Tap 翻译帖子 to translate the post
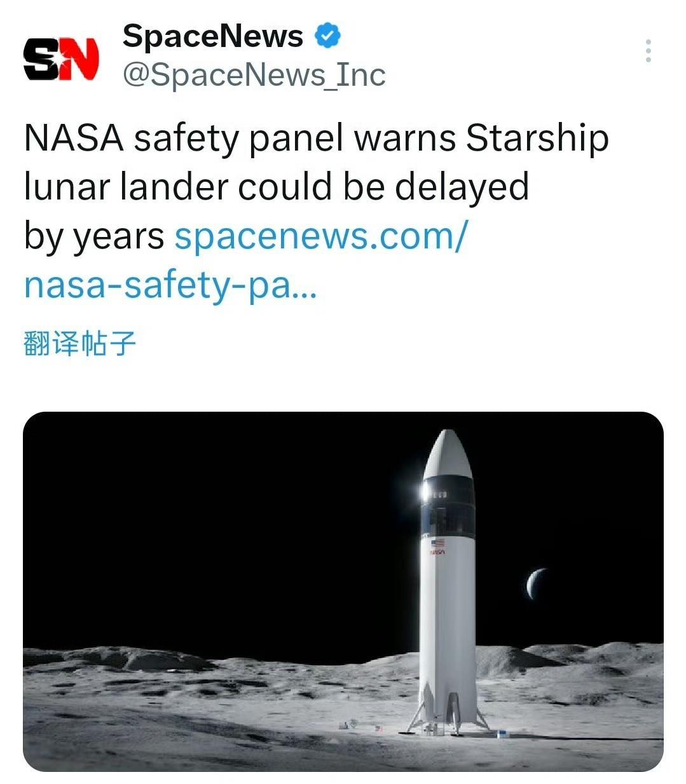This screenshot has width=686, height=784. point(80,344)
